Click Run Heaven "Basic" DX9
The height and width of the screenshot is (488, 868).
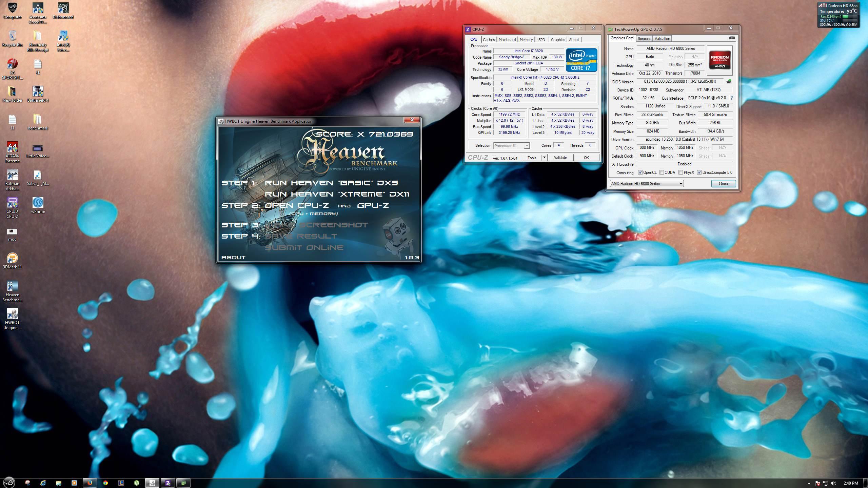click(331, 183)
